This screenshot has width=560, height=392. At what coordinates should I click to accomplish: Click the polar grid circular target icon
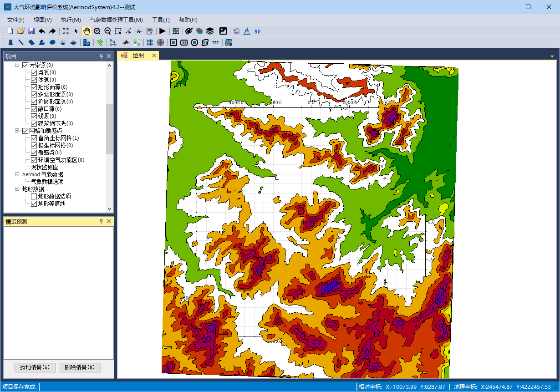pos(160,42)
